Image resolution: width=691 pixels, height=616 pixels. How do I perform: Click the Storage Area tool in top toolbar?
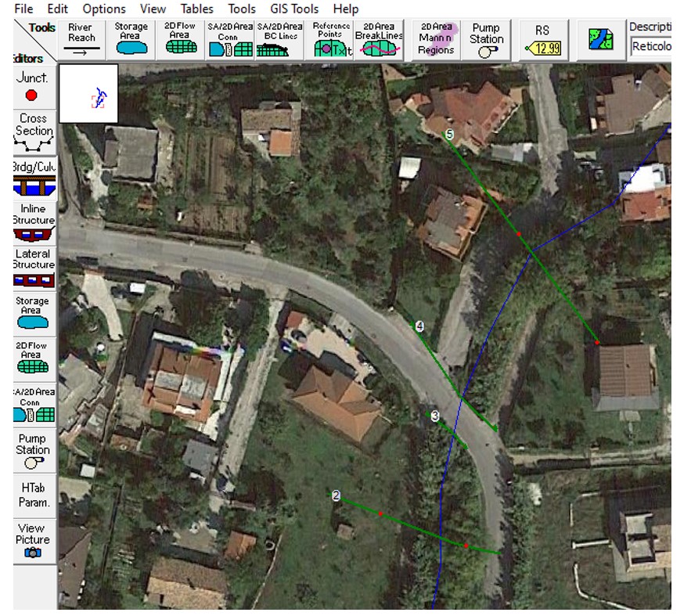(x=131, y=40)
